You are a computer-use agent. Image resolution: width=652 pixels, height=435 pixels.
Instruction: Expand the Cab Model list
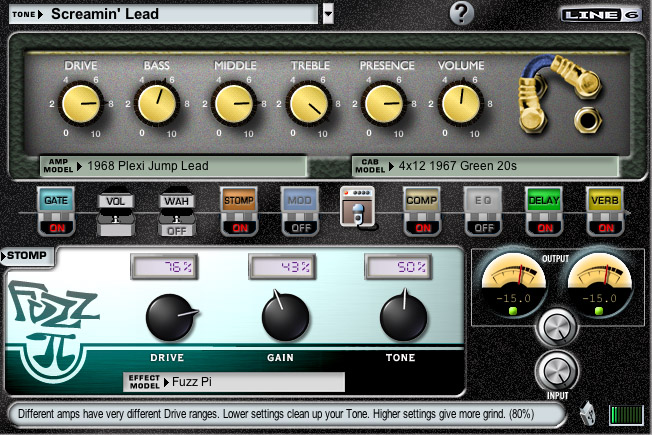485,166
